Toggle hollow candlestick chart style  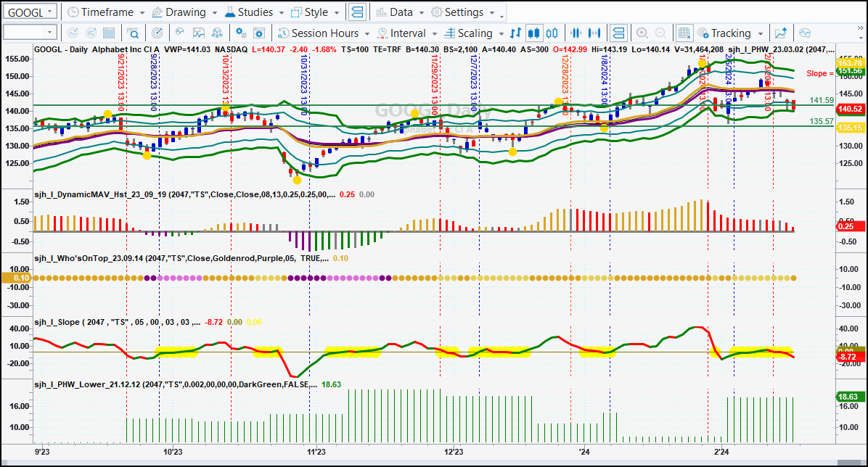click(x=552, y=33)
